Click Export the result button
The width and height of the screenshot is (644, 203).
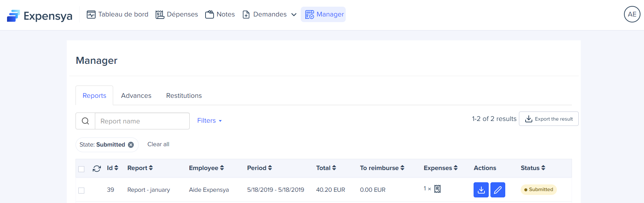pyautogui.click(x=548, y=119)
